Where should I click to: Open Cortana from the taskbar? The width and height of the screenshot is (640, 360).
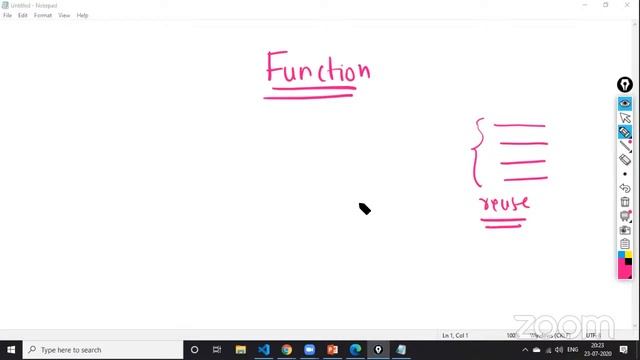coord(194,350)
